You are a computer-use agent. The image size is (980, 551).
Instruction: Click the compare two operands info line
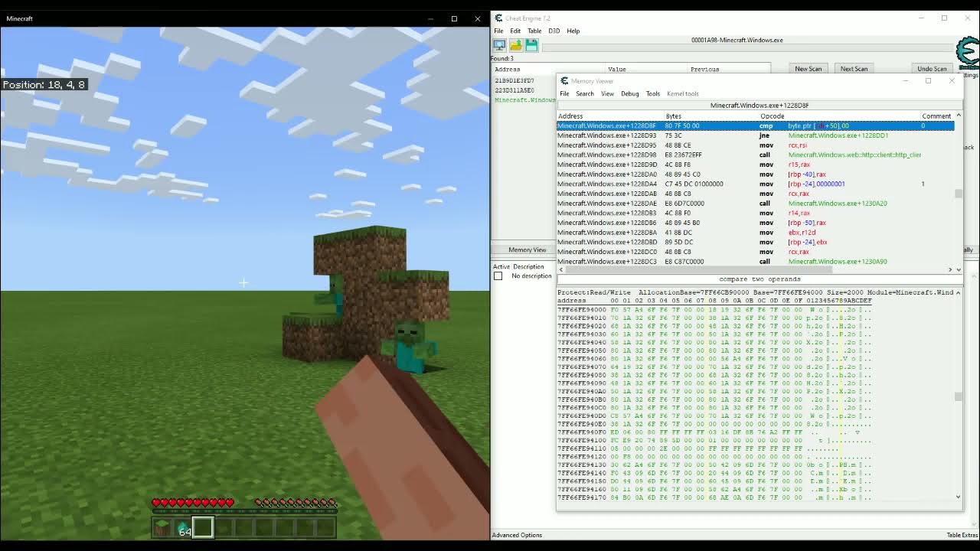tap(759, 279)
